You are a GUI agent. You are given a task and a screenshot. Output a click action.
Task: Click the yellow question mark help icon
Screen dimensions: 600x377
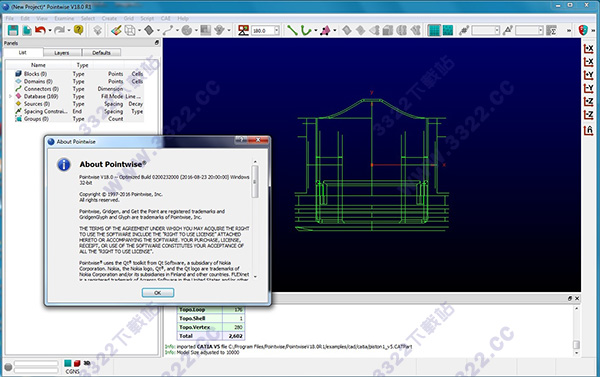[x=78, y=30]
